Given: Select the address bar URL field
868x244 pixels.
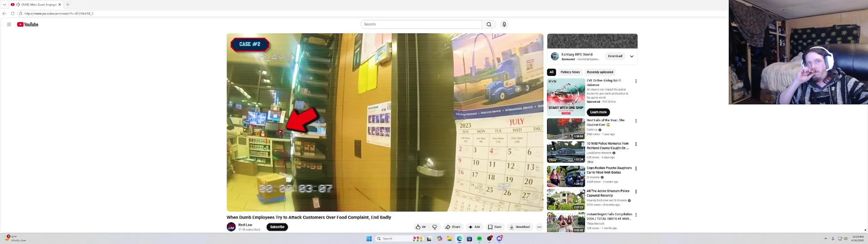Looking at the screenshot, I should click(373, 14).
